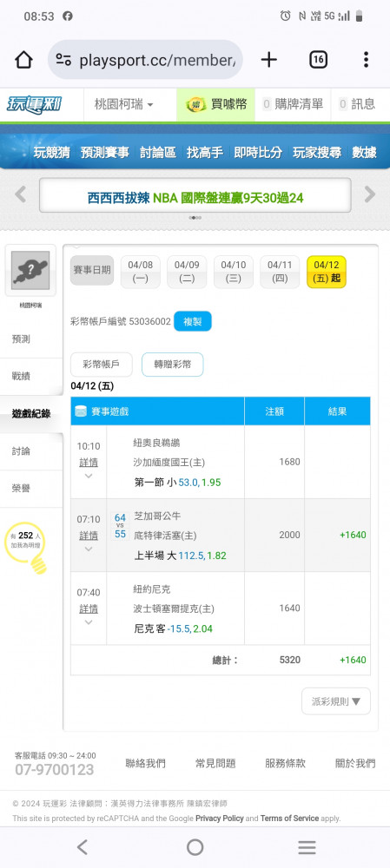Expand 詳情 for the 07:40 game

(88, 608)
